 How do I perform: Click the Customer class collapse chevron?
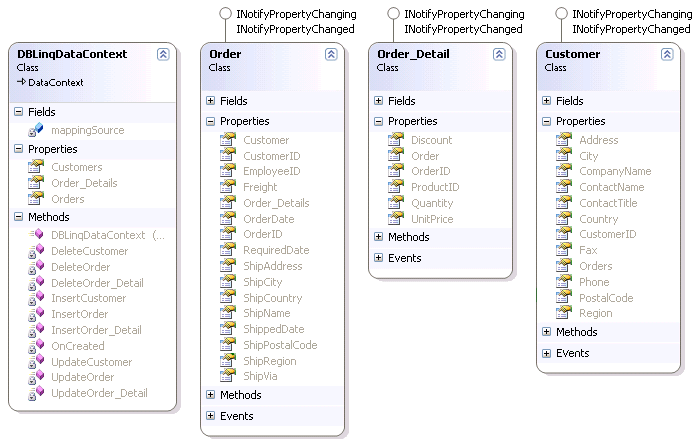click(x=667, y=54)
